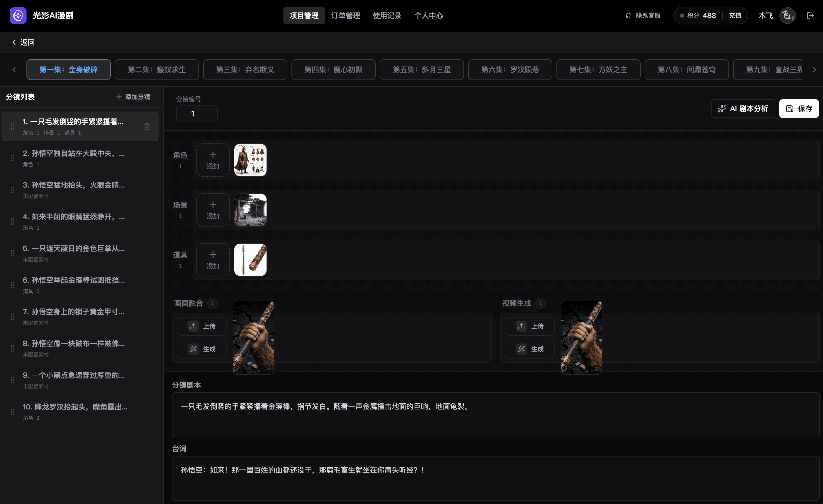Open 第四集：魔心初聚 episode tab
Viewport: 823px width, 504px height.
pos(333,69)
